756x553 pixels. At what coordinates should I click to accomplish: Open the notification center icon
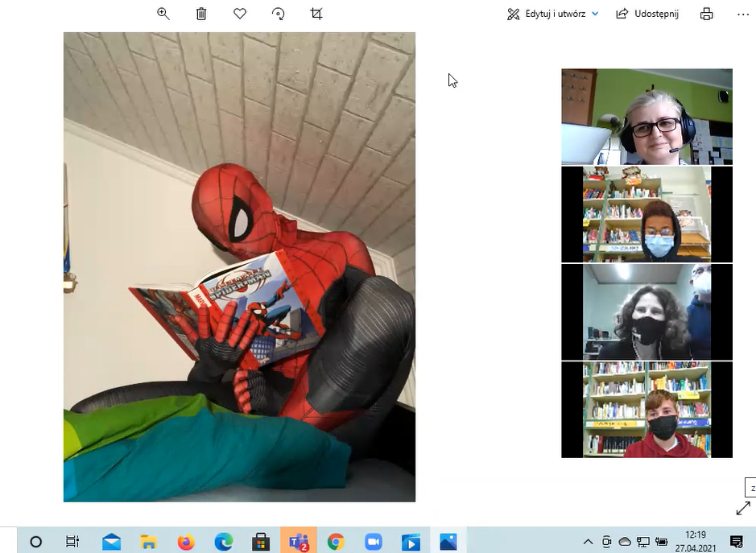(735, 542)
